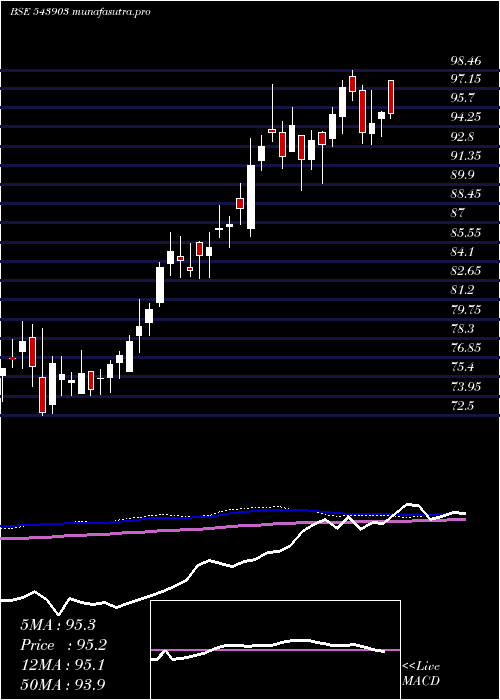Click the 92.8 price axis label

point(463,137)
